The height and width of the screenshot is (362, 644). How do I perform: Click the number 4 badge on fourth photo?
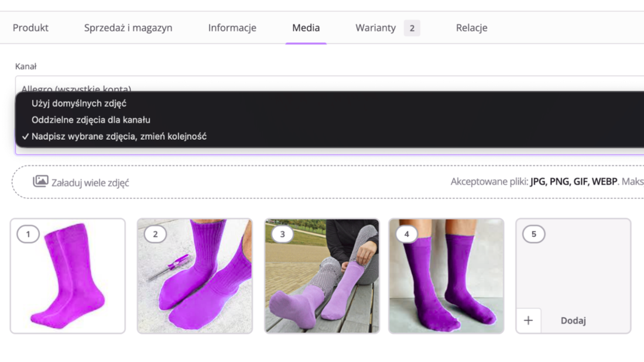(x=407, y=235)
